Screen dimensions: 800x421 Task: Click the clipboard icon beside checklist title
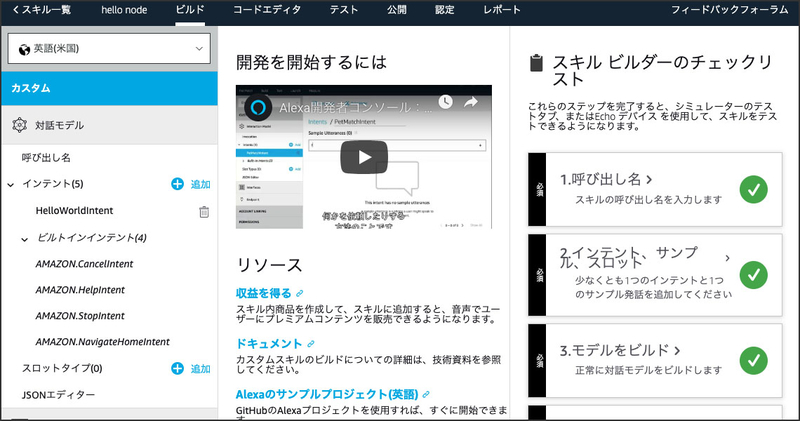point(536,63)
